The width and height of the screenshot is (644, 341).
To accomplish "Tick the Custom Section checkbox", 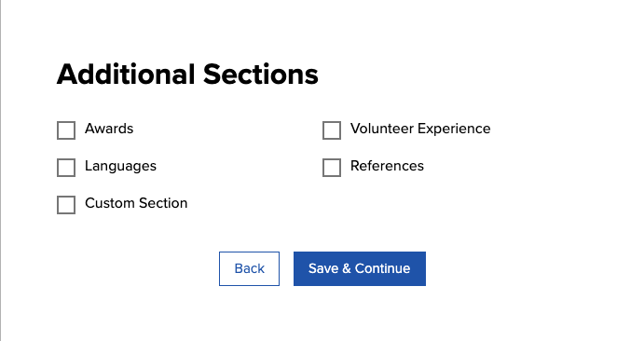I will (66, 205).
